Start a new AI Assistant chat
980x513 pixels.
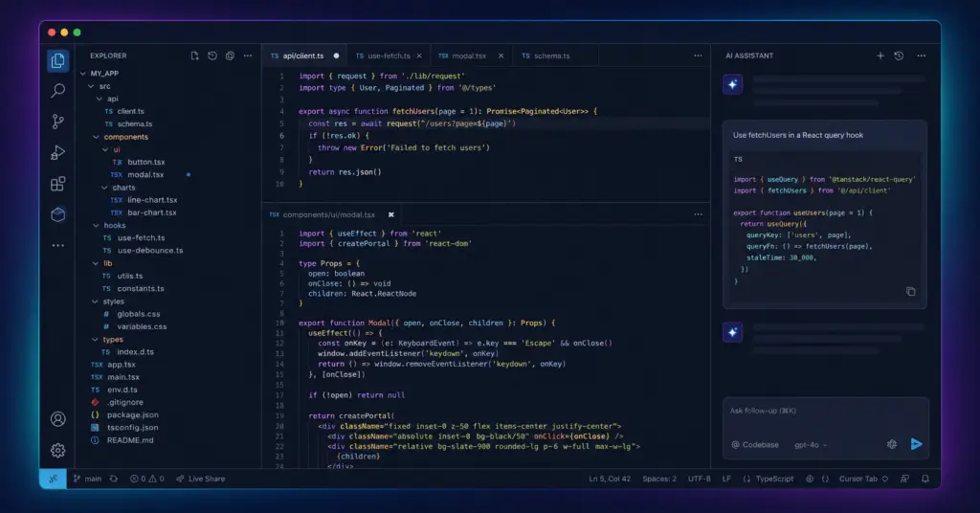880,56
